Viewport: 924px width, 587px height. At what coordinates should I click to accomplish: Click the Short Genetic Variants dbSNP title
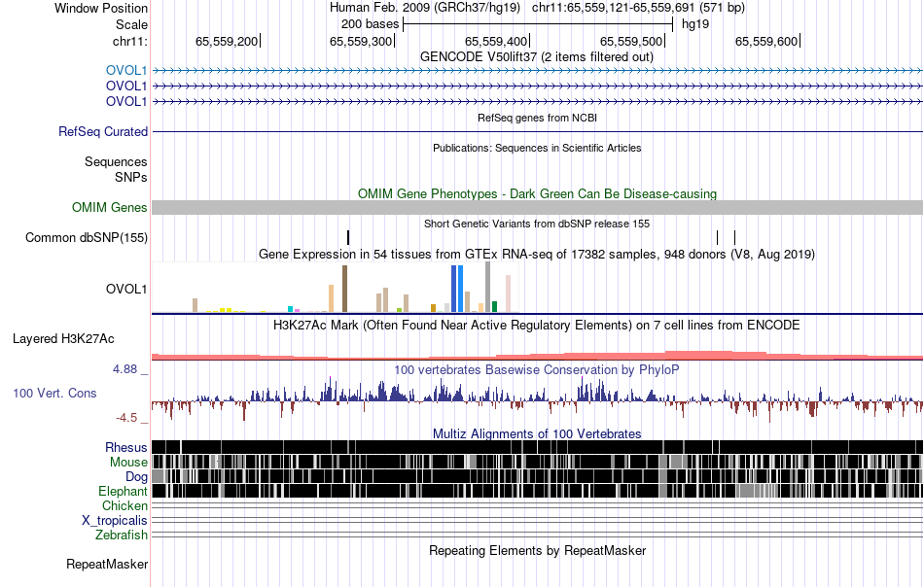pos(537,224)
